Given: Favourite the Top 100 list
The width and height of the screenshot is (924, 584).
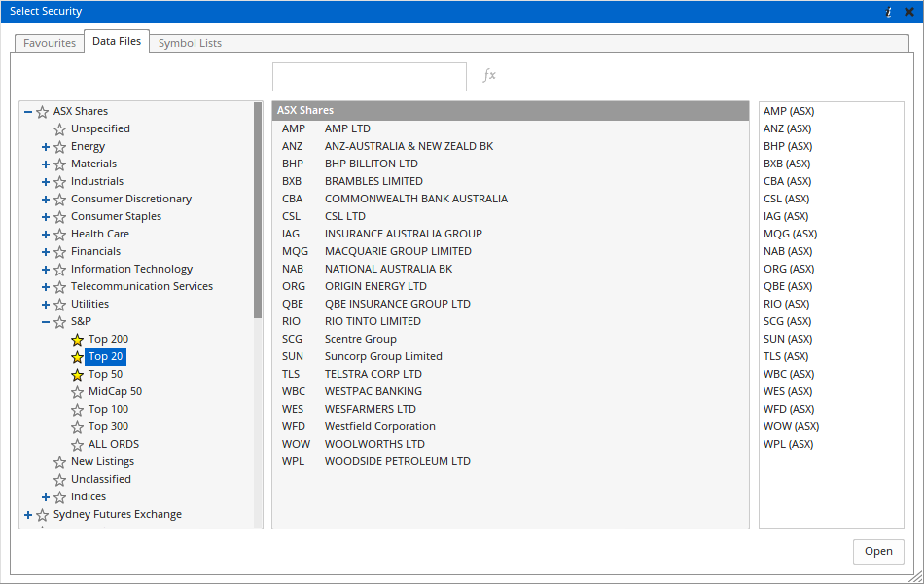Looking at the screenshot, I should tap(77, 410).
